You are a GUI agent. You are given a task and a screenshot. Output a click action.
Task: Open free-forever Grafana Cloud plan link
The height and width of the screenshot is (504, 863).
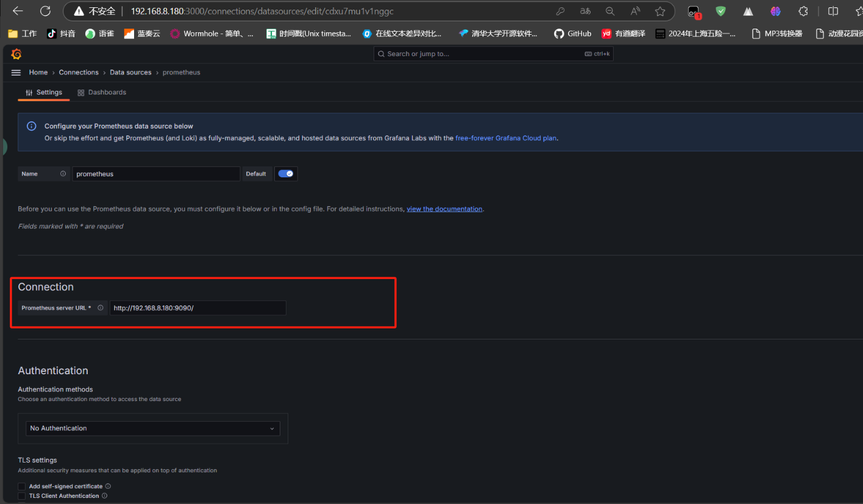(x=505, y=138)
